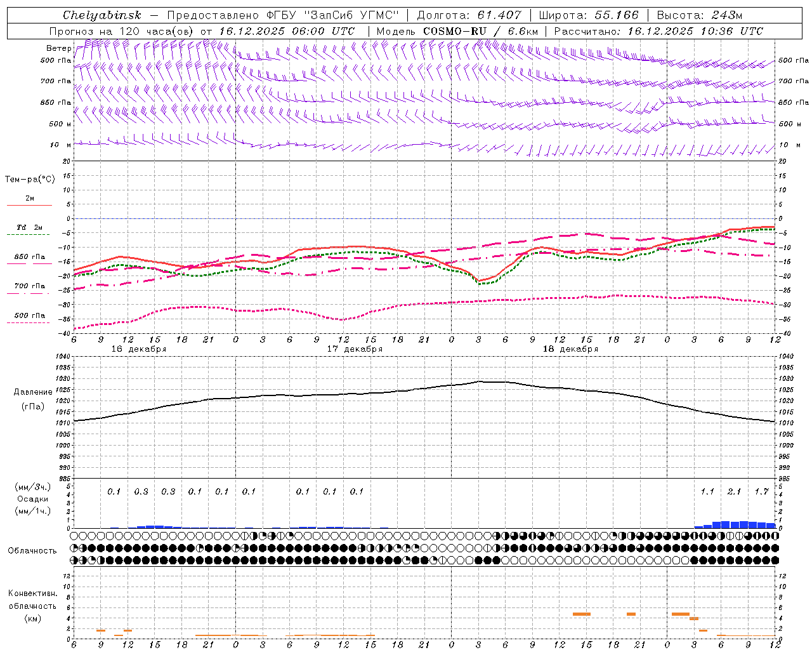Click the Высота: 243м header value
The width and height of the screenshot is (812, 650).
[x=699, y=15]
